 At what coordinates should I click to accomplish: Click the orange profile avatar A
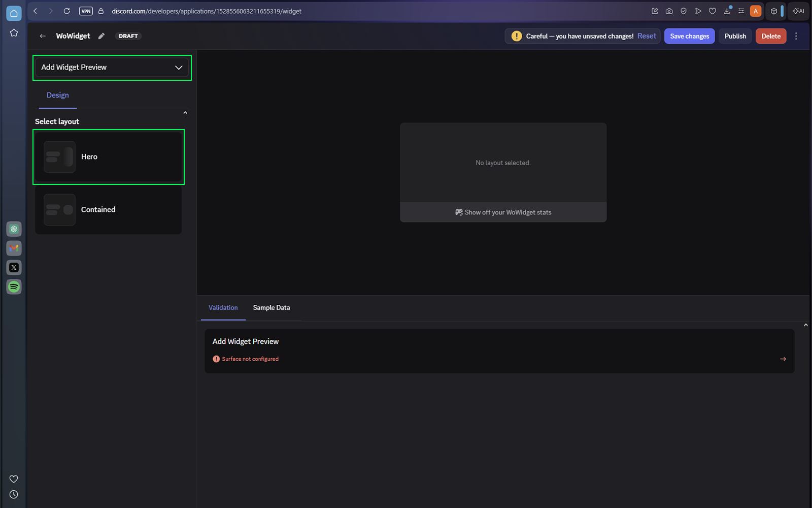756,11
